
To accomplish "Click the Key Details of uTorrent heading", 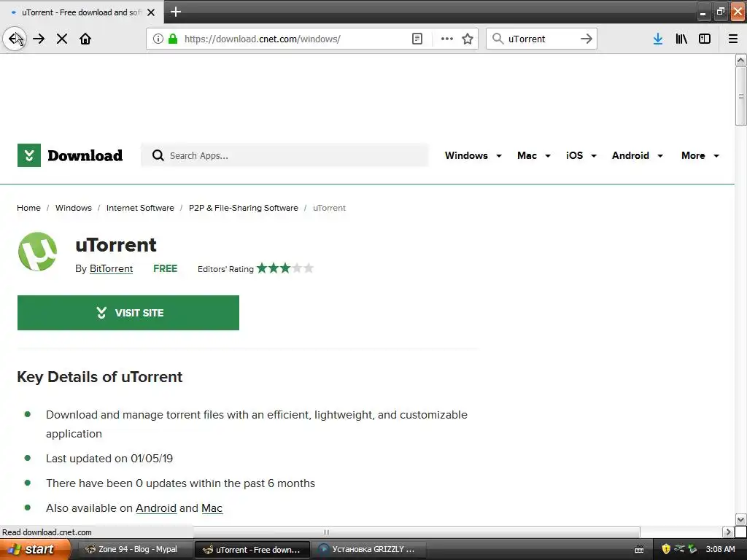I will 99,377.
